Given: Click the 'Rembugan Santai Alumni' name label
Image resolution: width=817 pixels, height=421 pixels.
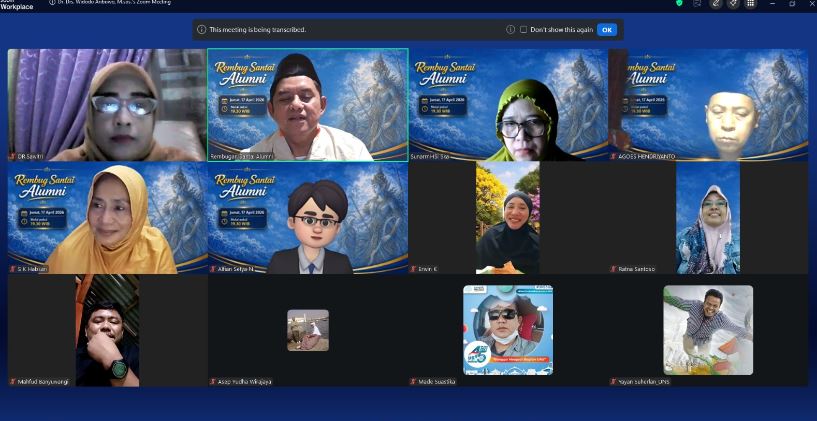Looking at the screenshot, I should 242,156.
